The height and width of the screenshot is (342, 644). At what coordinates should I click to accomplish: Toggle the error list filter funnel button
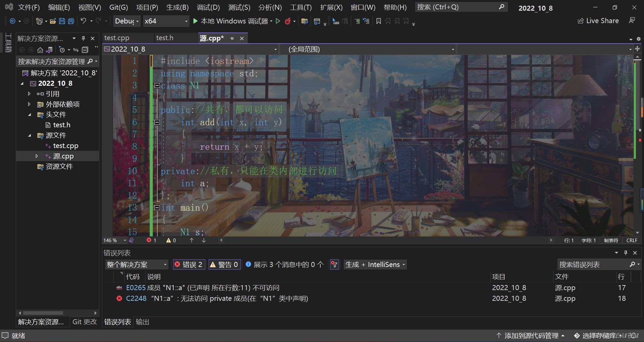click(x=334, y=265)
